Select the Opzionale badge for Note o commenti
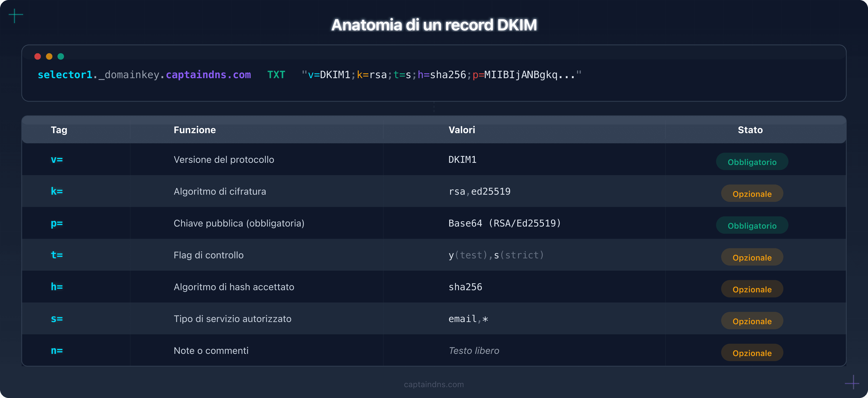Image resolution: width=868 pixels, height=398 pixels. tap(752, 353)
